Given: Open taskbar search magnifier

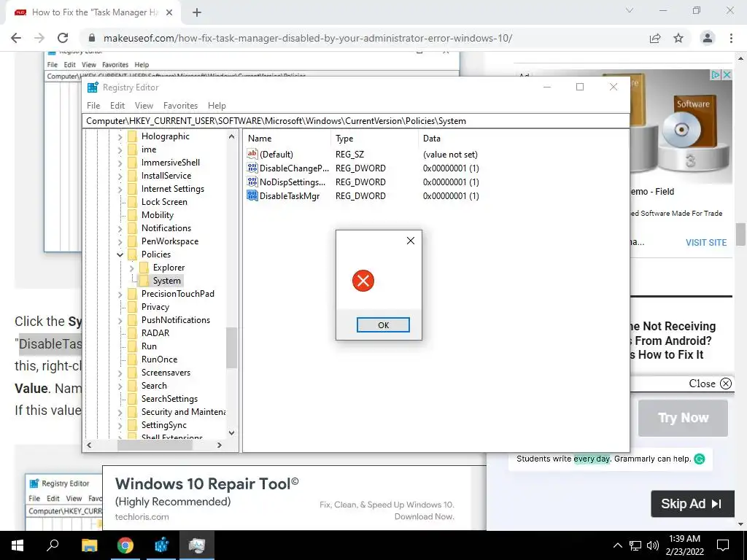Looking at the screenshot, I should [53, 545].
